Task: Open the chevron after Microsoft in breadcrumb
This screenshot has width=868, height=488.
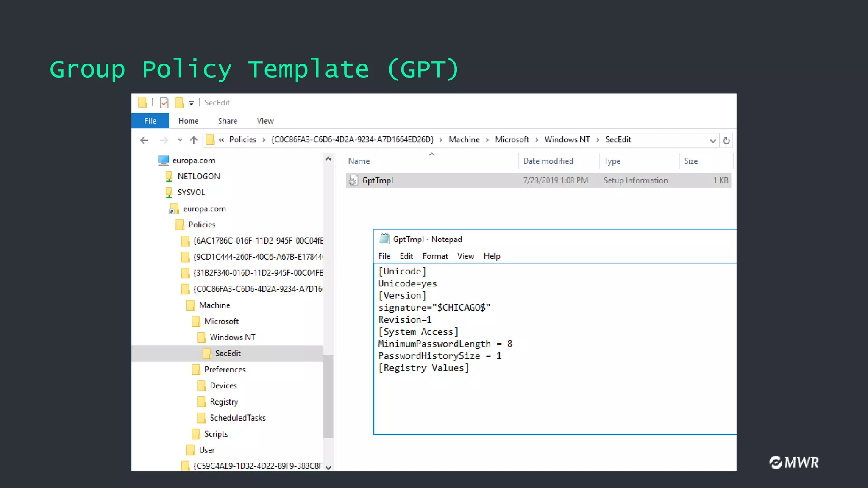Action: [x=537, y=140]
